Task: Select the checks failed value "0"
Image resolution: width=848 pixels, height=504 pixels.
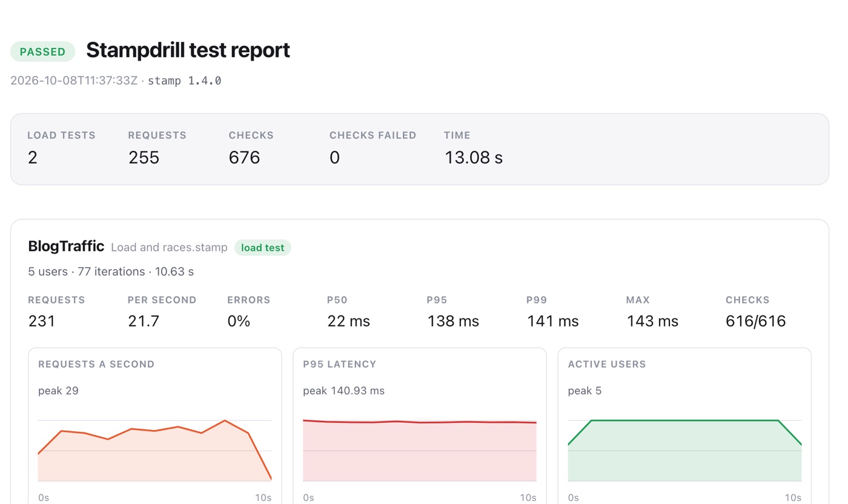Action: point(334,157)
